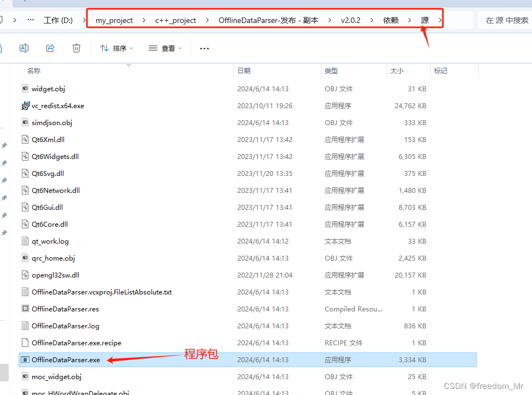Navigate to 工作 (D:) breadcrumb

(59, 20)
